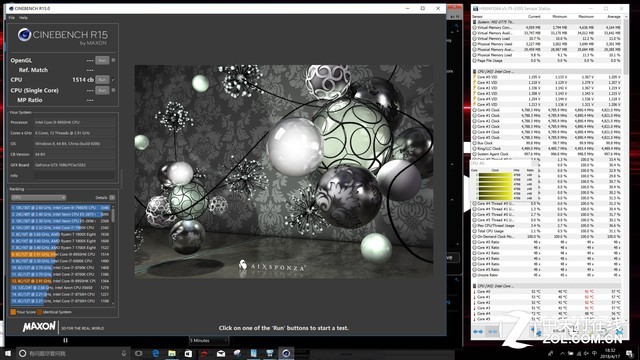Select ranking row 15, Core i7-8750H score 1108
Viewport: 640px width, 360px height.
60,301
